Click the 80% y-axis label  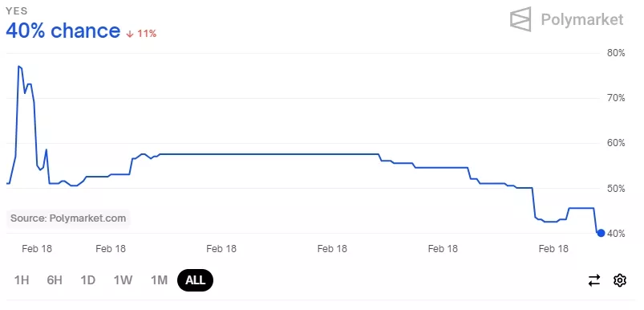(x=616, y=53)
